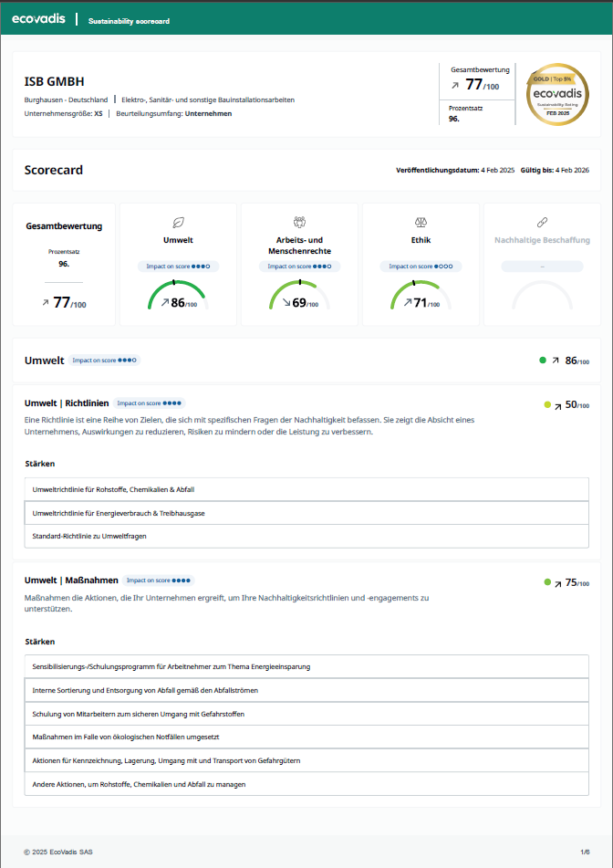Click the Umwelt | Maßnahmen section heading
The height and width of the screenshot is (868, 613).
tap(71, 580)
